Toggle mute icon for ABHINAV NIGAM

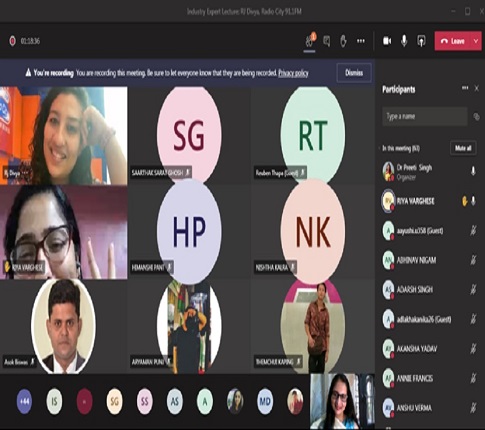(473, 260)
